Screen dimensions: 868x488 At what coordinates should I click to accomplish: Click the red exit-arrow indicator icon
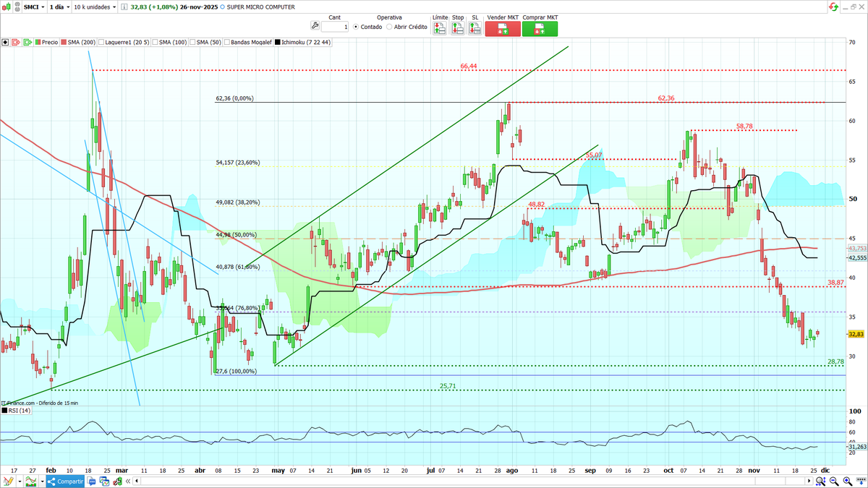17,43
